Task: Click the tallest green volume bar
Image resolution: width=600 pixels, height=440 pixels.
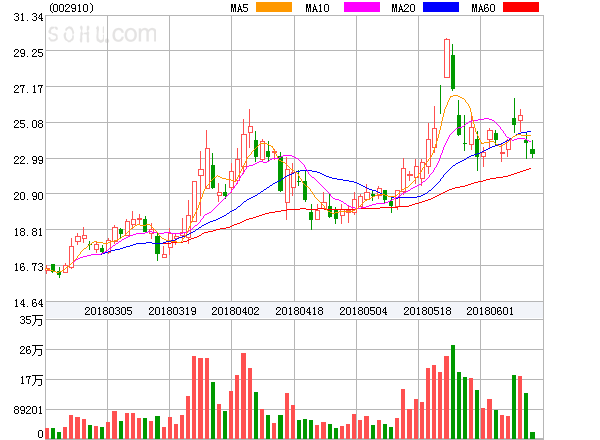Action: tap(453, 392)
